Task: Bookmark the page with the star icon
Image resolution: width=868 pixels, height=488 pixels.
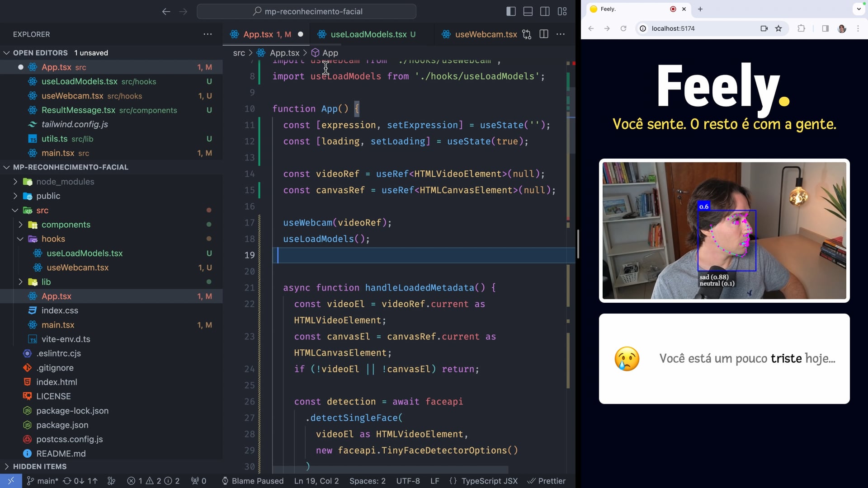Action: click(x=778, y=28)
